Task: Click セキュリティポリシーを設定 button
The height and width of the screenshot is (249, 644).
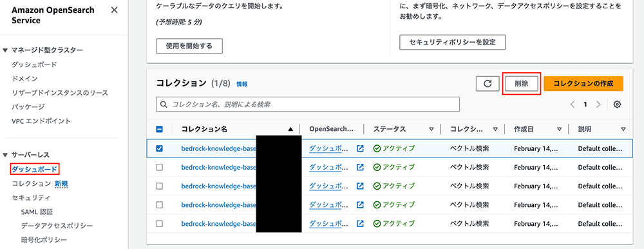Action: (x=452, y=42)
